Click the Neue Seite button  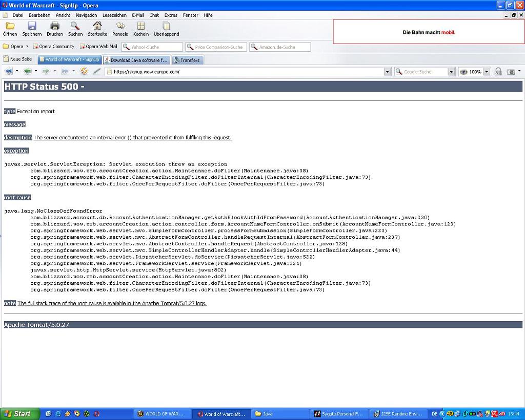pos(18,59)
